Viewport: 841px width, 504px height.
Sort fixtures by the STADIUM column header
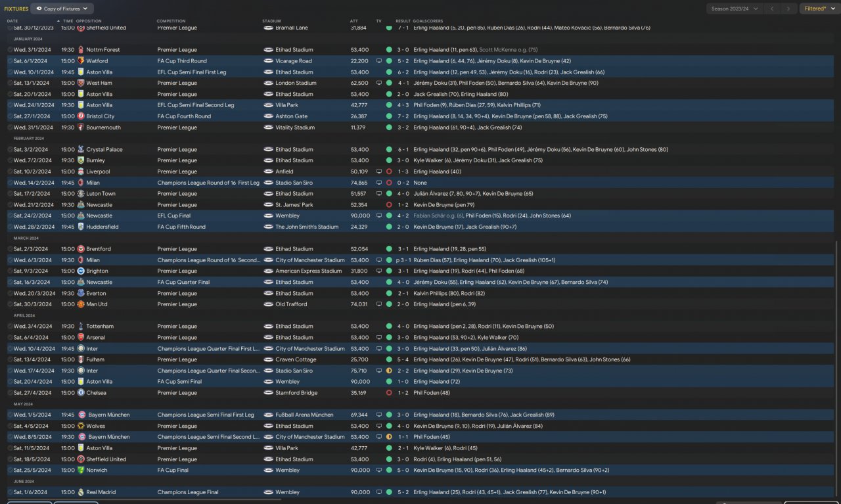271,21
